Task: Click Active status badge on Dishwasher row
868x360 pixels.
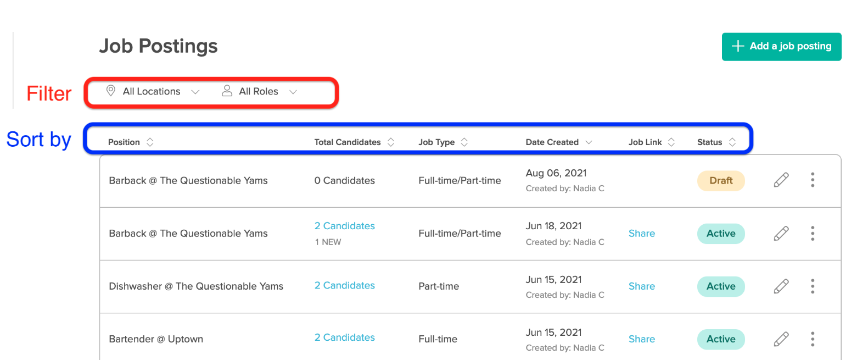Action: click(721, 286)
